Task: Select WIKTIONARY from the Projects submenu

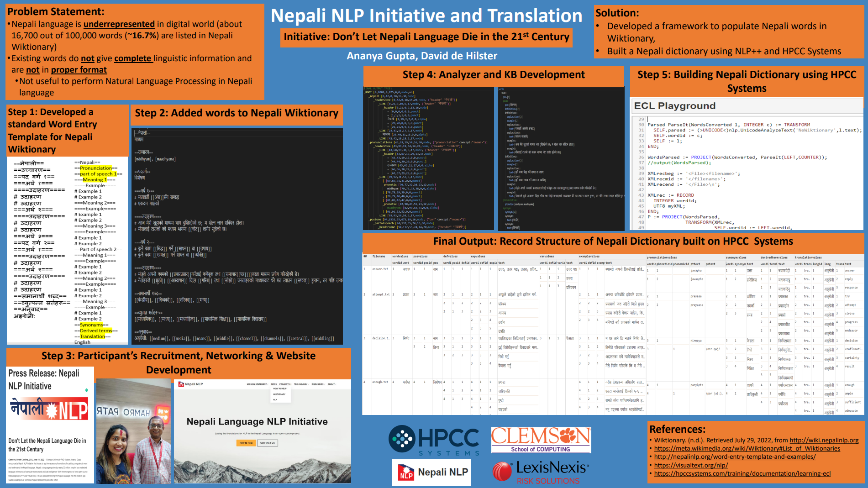Action: click(279, 394)
